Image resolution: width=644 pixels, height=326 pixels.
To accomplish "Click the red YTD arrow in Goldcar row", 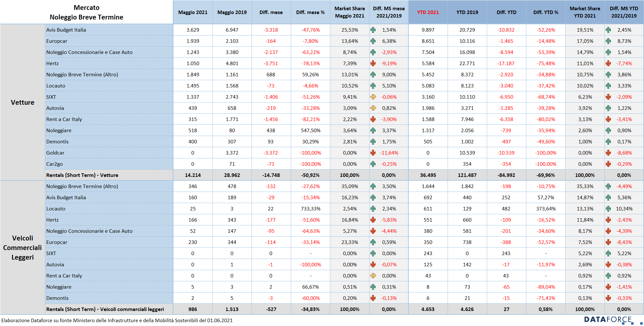I will click(608, 153).
